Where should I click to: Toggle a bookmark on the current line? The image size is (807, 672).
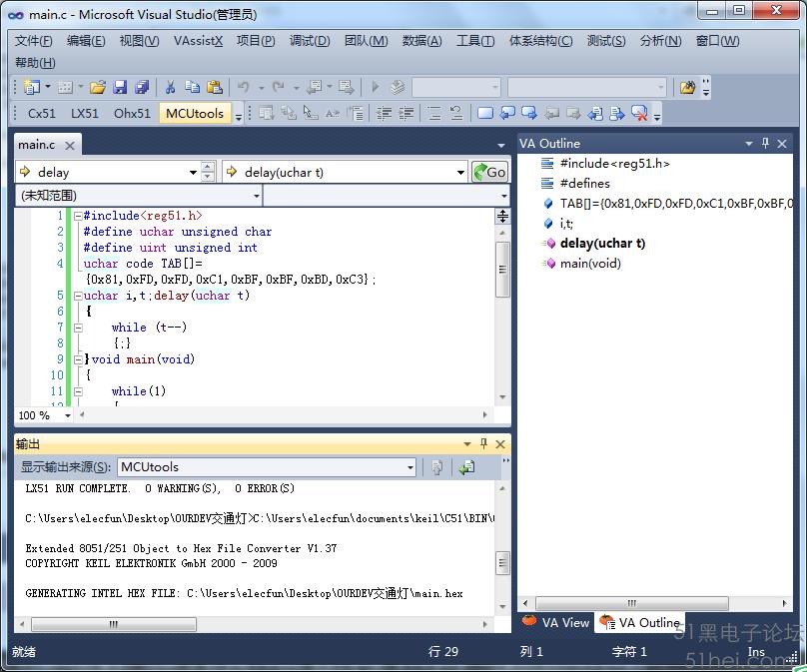click(x=485, y=113)
